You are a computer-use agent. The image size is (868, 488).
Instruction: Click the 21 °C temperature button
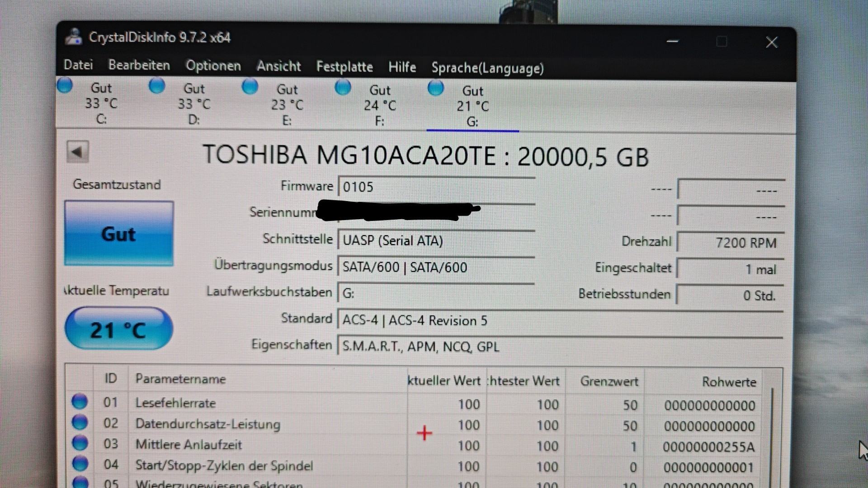(119, 329)
